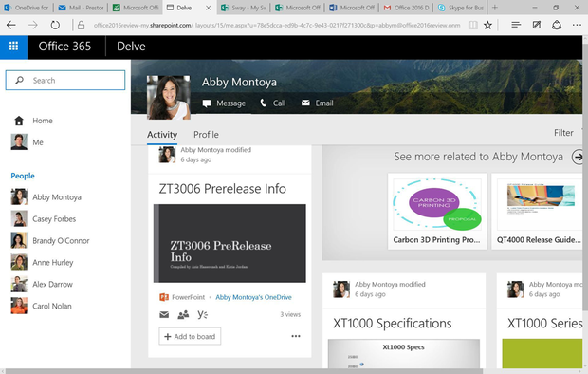Click the People heading in sidebar

23,176
